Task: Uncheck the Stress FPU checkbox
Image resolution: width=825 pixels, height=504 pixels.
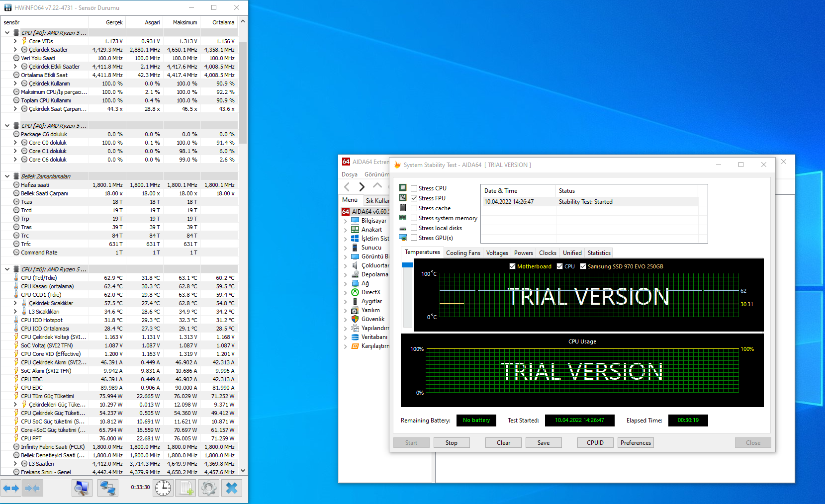Action: click(x=414, y=198)
